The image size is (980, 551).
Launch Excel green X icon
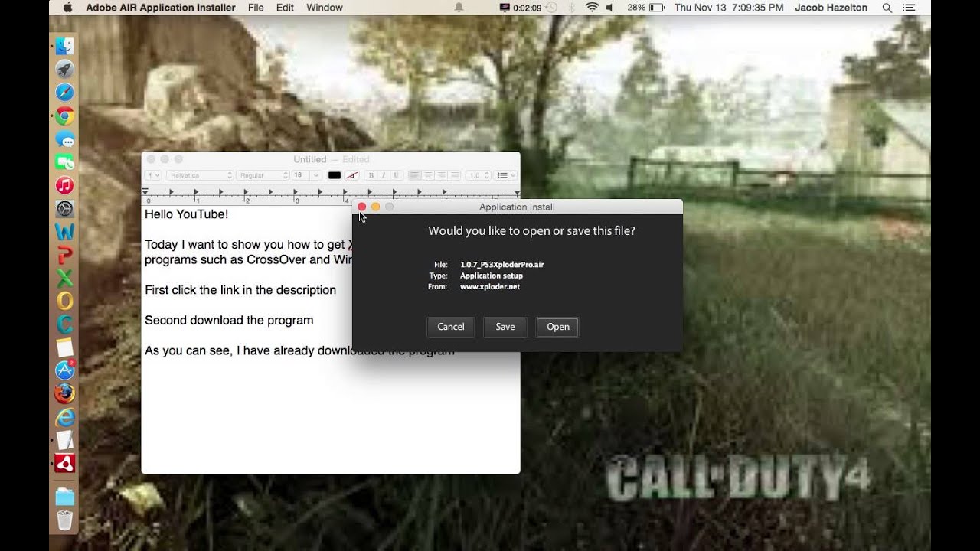pos(65,278)
